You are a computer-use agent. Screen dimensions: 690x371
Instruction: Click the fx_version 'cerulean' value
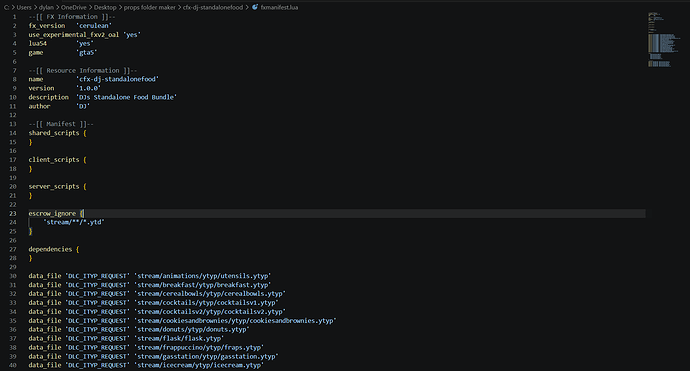coord(94,26)
